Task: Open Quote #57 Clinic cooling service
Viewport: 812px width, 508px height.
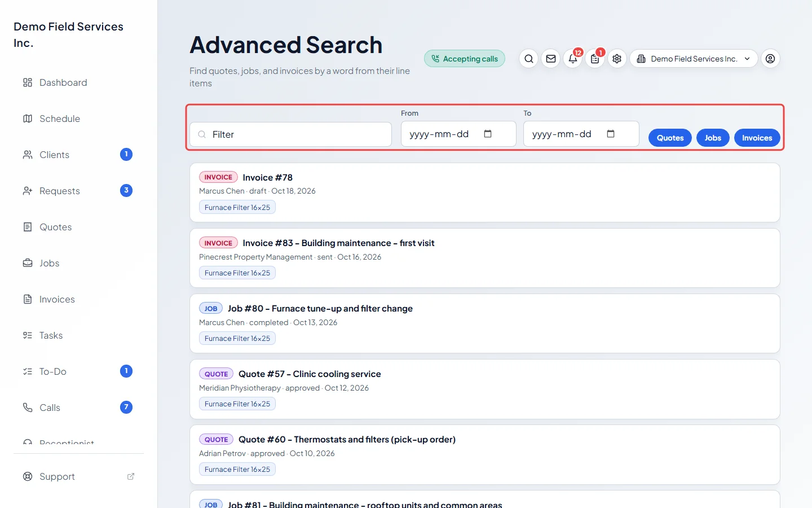Action: pos(485,389)
